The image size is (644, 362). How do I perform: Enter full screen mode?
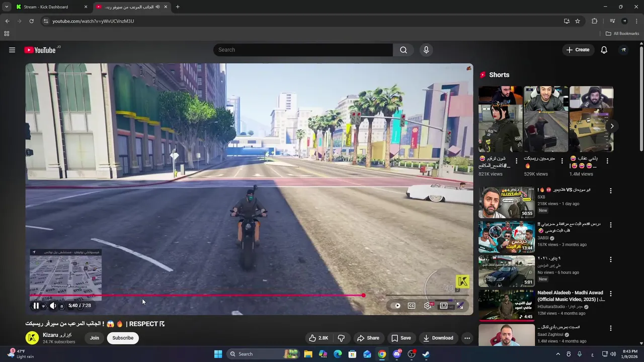click(460, 306)
